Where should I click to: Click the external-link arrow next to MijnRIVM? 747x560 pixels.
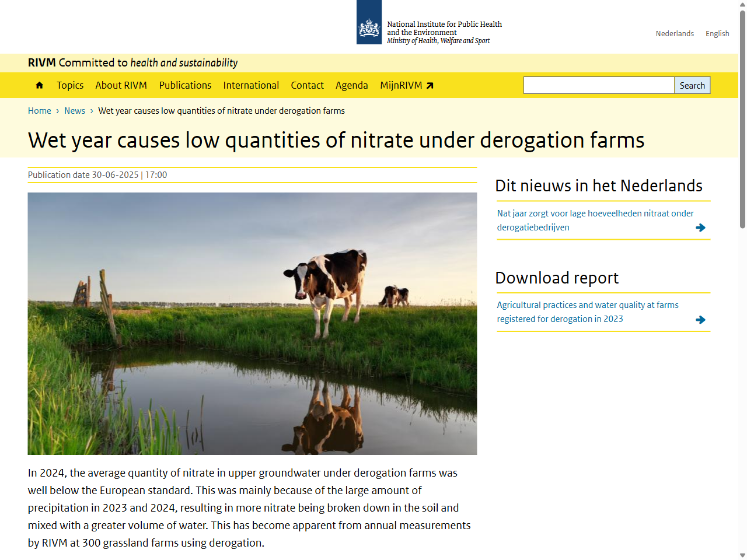click(429, 85)
